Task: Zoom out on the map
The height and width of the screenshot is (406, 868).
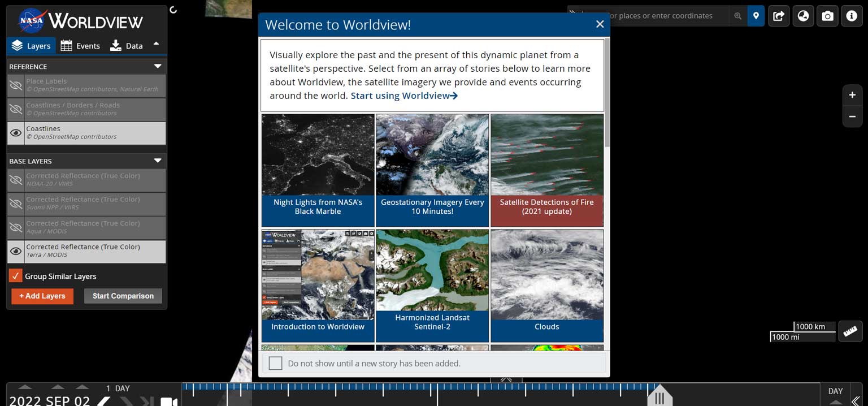Action: coord(852,117)
